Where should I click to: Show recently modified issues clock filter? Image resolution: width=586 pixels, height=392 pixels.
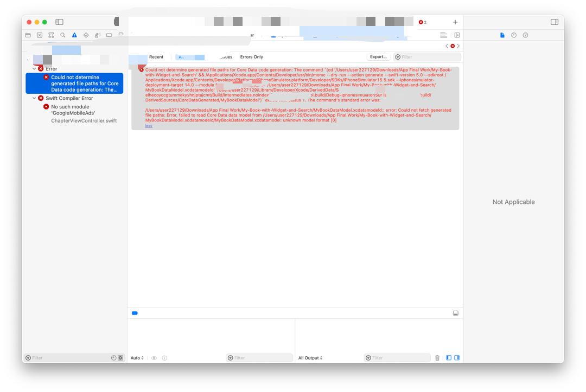(x=113, y=358)
